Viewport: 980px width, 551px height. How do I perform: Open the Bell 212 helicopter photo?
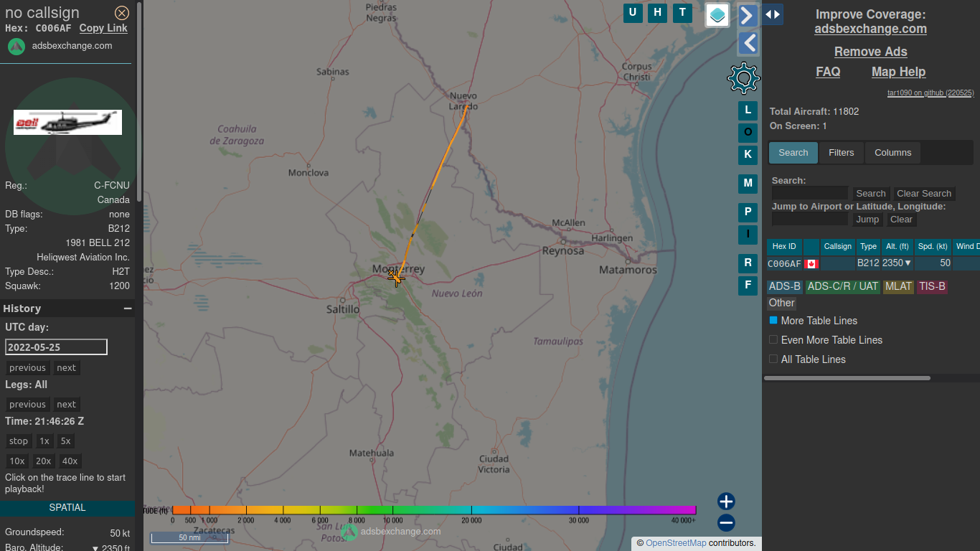[67, 122]
